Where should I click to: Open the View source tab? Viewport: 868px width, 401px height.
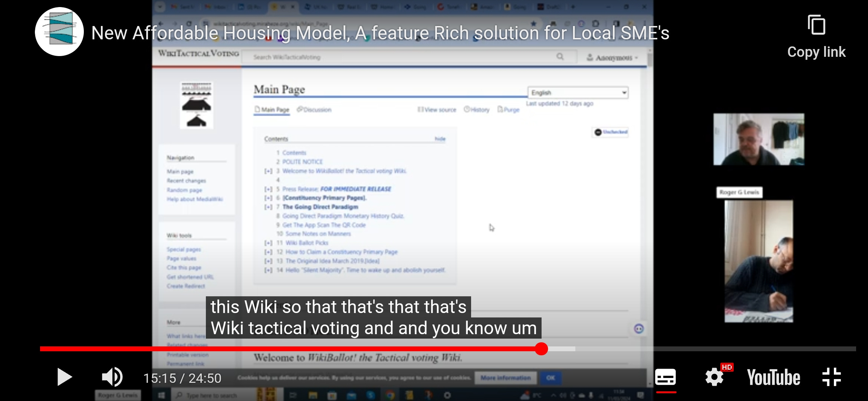coord(437,110)
